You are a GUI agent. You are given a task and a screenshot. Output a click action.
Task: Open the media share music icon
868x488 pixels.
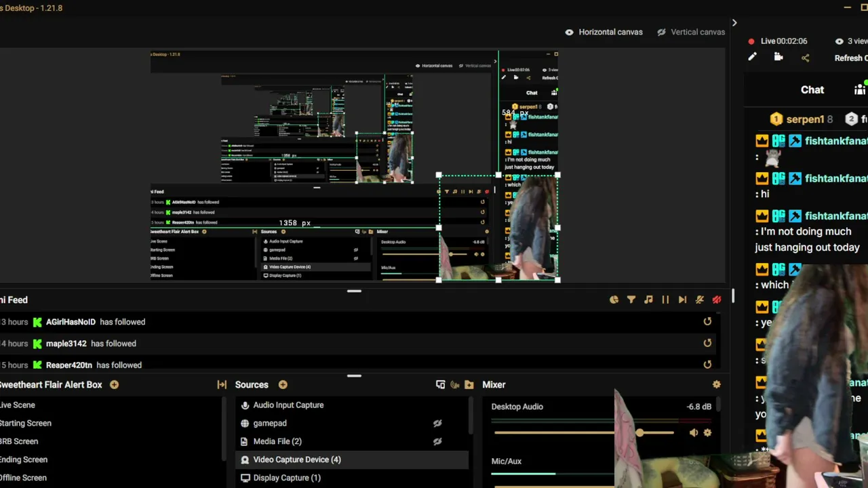[648, 300]
